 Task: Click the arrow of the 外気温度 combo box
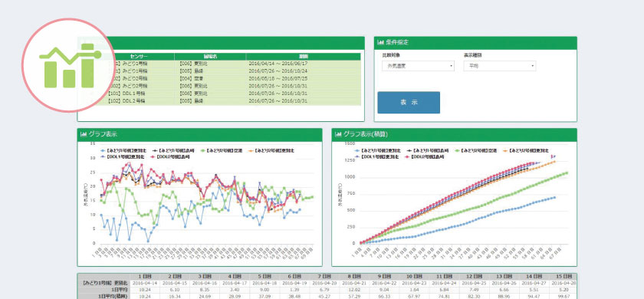[451, 66]
